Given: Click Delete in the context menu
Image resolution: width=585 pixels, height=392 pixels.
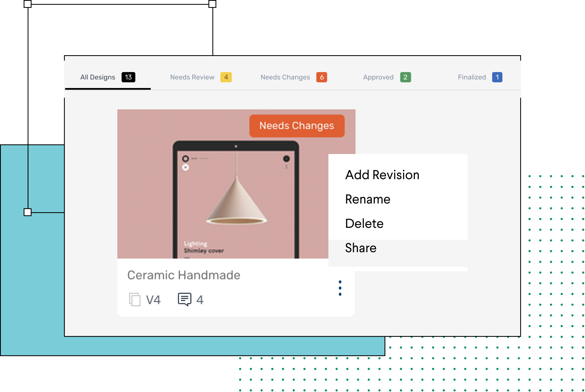Looking at the screenshot, I should 364,223.
